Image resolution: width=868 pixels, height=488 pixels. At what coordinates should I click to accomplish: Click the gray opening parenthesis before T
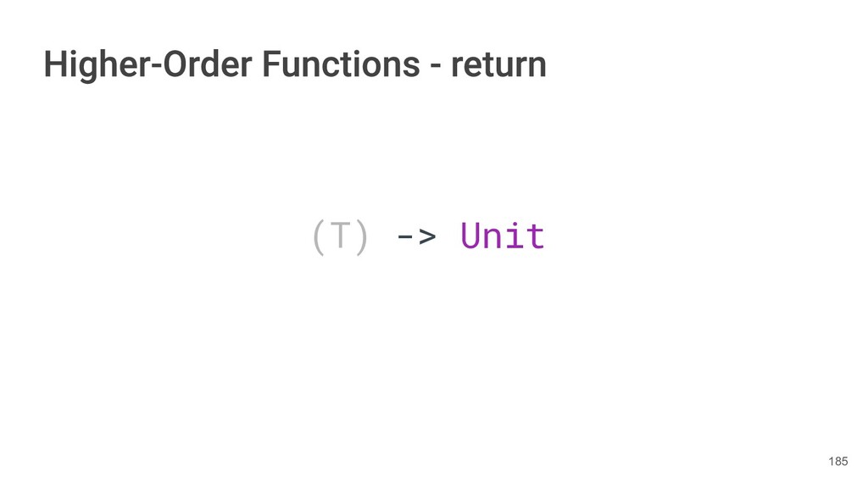[319, 237]
